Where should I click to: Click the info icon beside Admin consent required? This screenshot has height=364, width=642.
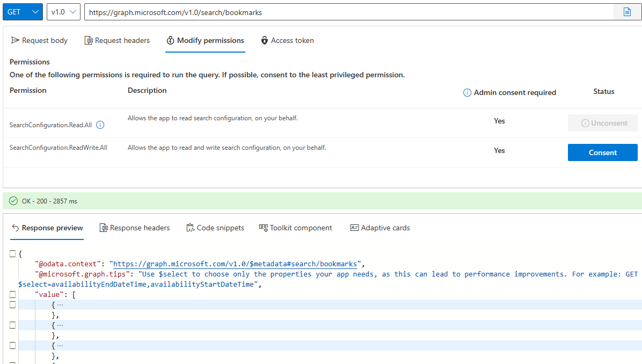pyautogui.click(x=466, y=92)
